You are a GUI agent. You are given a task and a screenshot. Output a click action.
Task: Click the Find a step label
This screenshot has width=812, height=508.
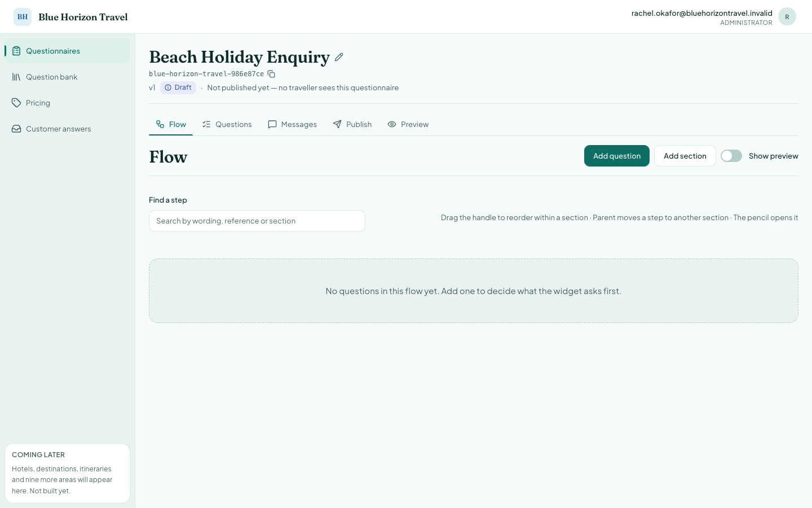pos(168,200)
